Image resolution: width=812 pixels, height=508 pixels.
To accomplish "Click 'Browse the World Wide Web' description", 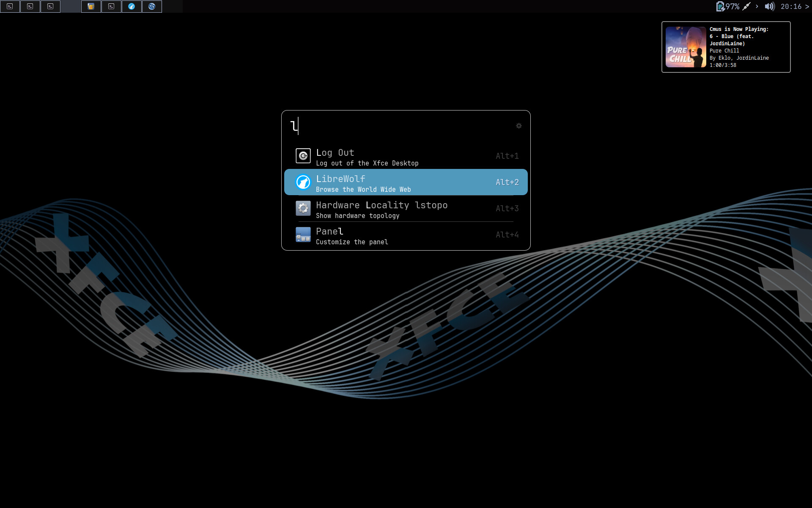I will click(x=363, y=190).
